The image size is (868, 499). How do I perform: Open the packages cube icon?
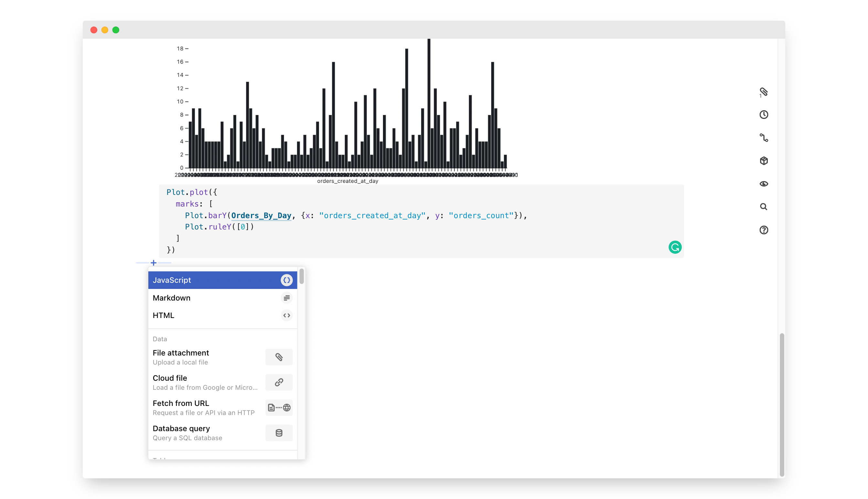(764, 161)
